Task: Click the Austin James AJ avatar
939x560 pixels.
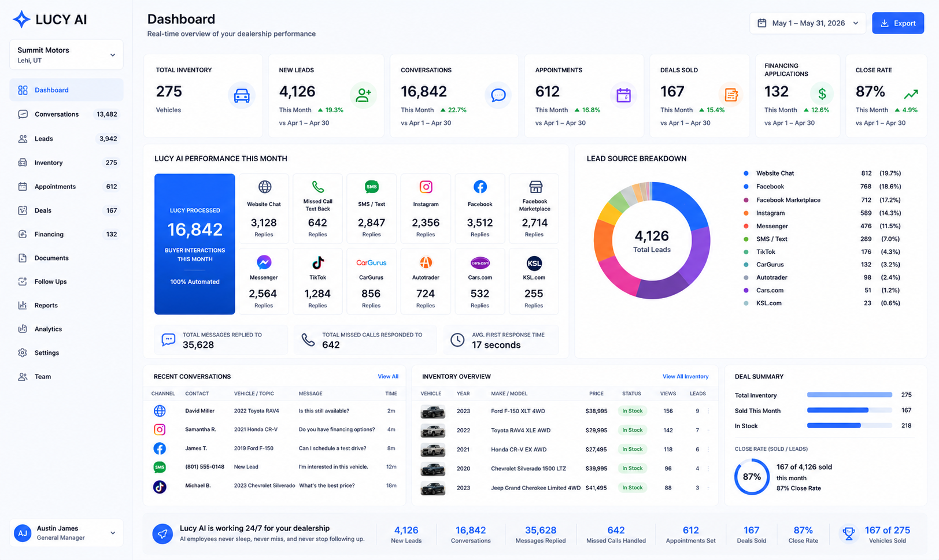Action: click(x=23, y=533)
